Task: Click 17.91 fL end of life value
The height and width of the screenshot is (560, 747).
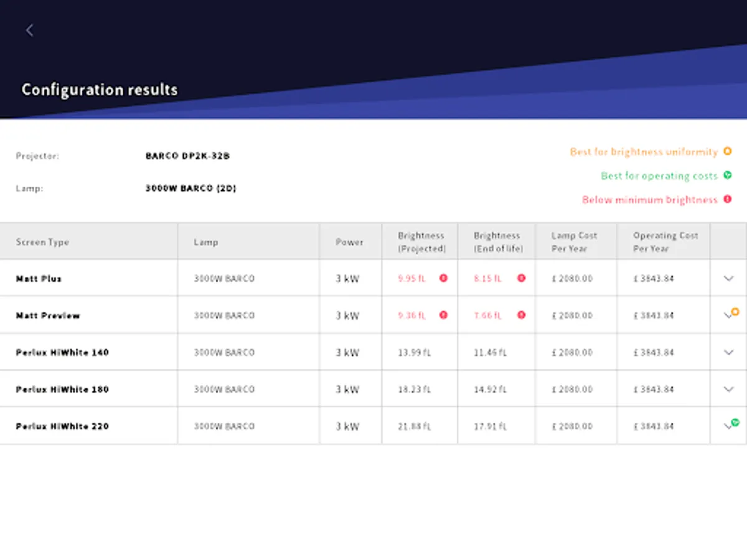Action: (x=490, y=426)
